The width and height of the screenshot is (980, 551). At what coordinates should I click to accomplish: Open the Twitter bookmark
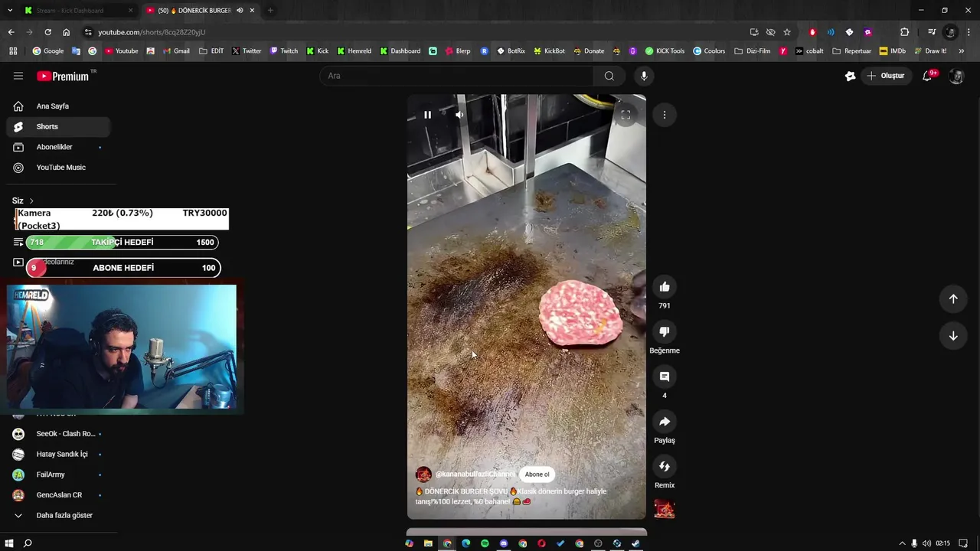pos(247,51)
